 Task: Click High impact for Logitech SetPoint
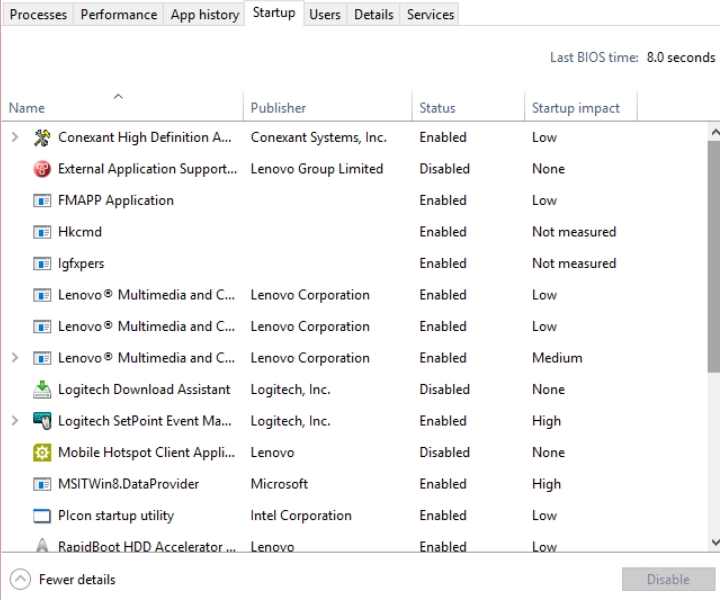coord(547,421)
